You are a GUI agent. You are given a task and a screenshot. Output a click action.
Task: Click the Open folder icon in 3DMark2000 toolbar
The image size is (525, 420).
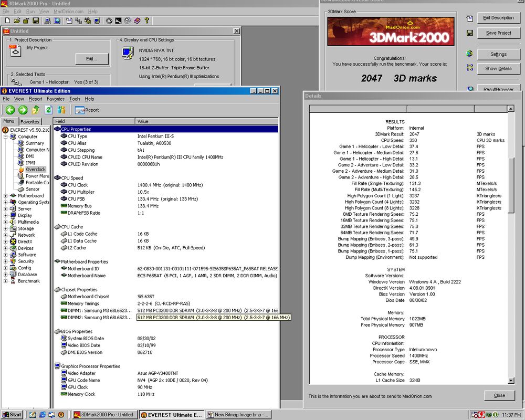[17, 21]
